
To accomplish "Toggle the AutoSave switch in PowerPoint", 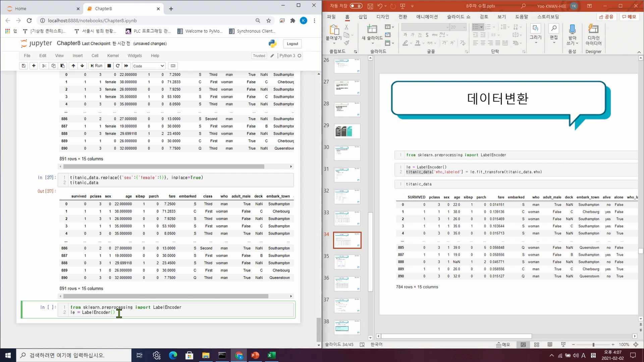I will (x=356, y=6).
